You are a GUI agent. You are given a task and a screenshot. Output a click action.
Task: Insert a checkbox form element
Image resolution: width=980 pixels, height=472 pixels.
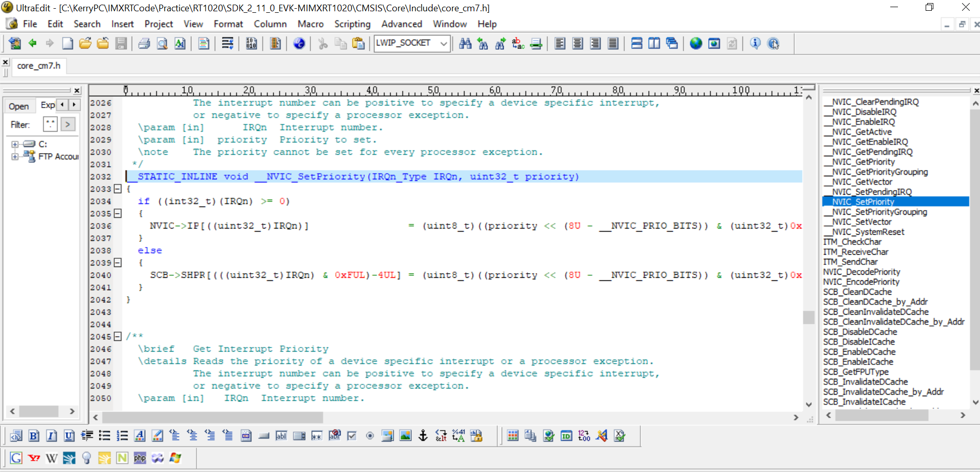click(351, 436)
